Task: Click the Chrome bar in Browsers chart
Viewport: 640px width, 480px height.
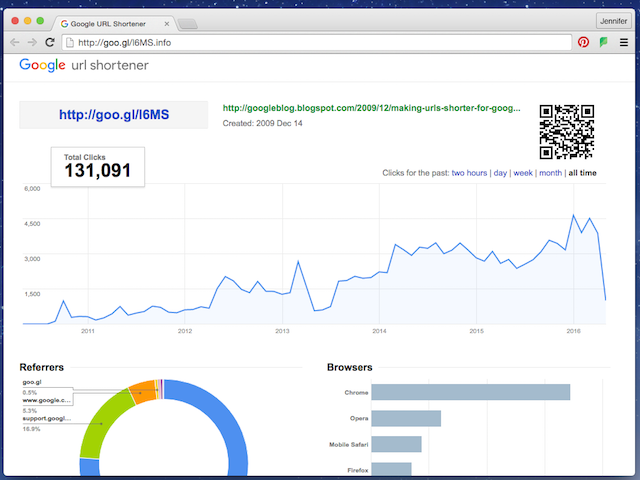Action: pos(471,392)
